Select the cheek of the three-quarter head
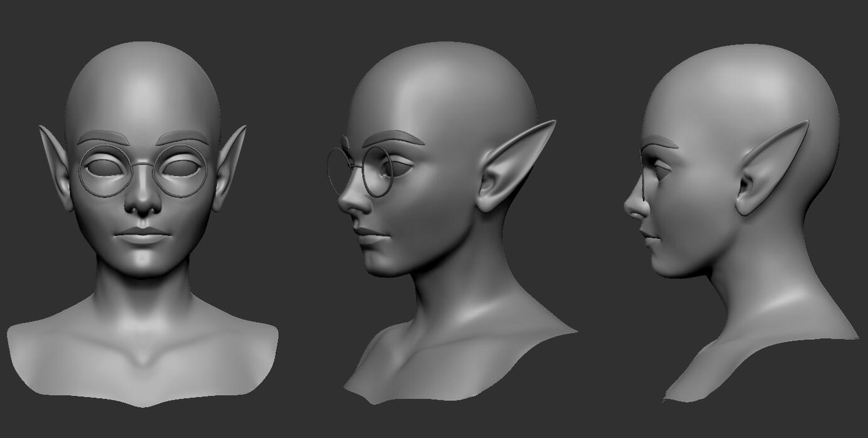Viewport: 868px width, 438px height. tap(415, 214)
